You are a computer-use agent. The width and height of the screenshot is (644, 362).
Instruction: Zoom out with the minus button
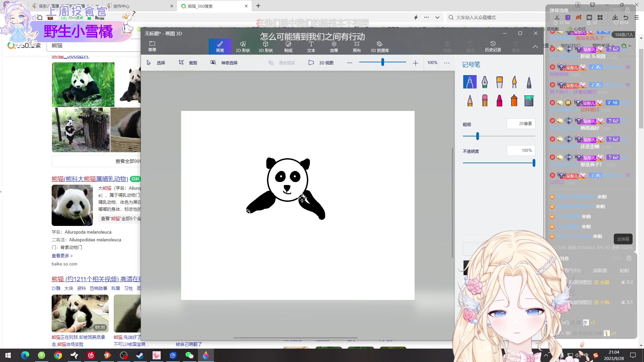[x=350, y=63]
